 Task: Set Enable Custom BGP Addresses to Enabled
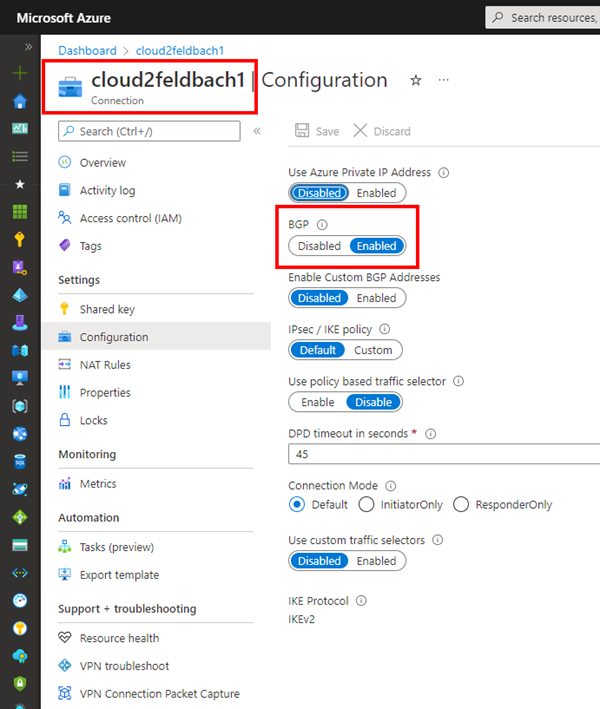[376, 298]
